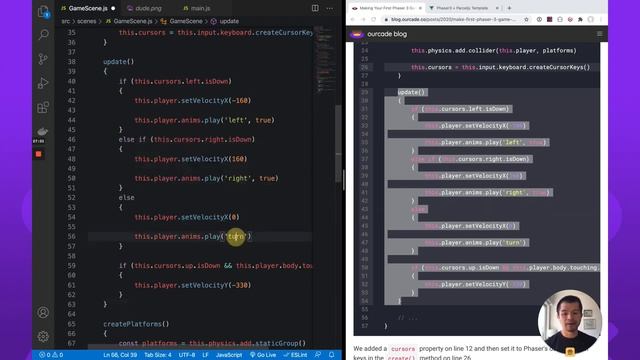
Task: Open the Source Control view
Action: tap(43, 59)
